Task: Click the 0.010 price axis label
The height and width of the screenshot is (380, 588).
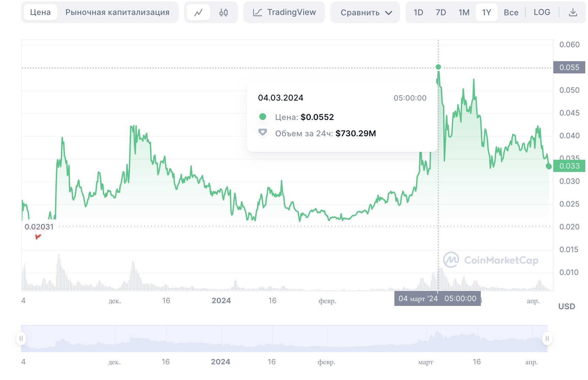Action: coord(569,272)
